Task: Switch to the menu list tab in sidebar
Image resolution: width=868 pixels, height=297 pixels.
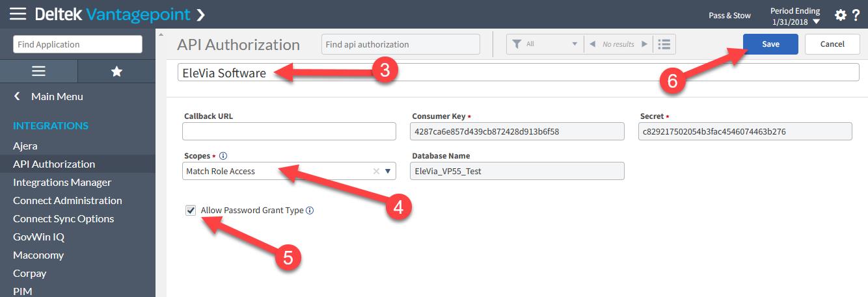Action: (x=38, y=71)
